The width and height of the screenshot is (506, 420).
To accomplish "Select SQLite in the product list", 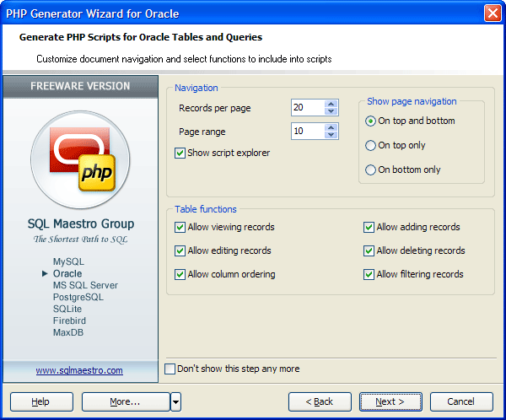I will click(x=67, y=309).
